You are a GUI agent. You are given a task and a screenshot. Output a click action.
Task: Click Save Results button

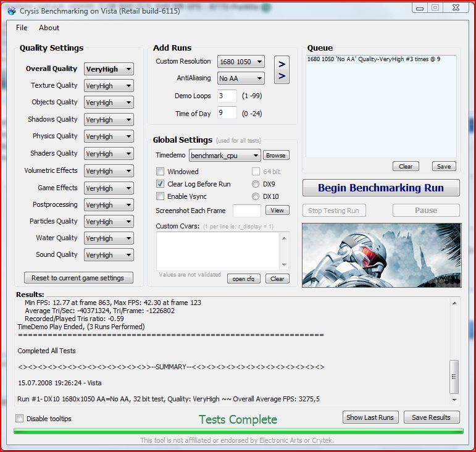(x=432, y=417)
